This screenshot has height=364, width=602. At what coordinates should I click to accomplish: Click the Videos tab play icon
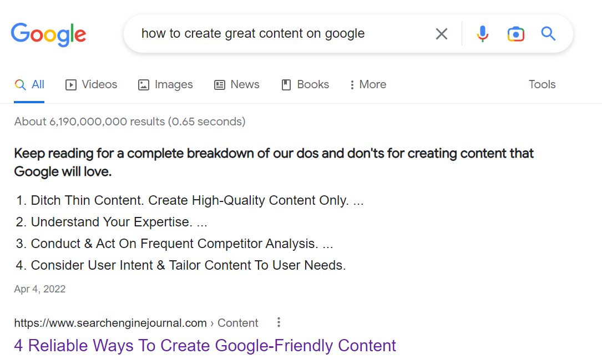coord(70,85)
